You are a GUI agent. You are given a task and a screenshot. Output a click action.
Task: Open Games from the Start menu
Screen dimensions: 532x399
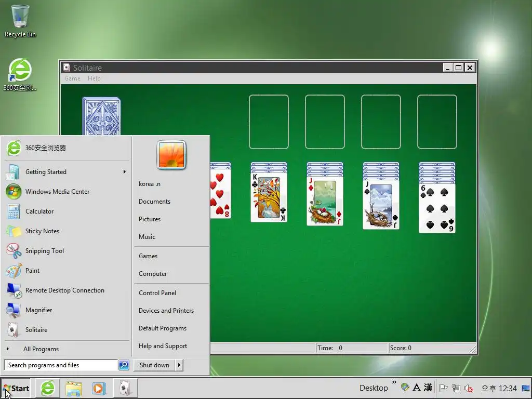[148, 256]
